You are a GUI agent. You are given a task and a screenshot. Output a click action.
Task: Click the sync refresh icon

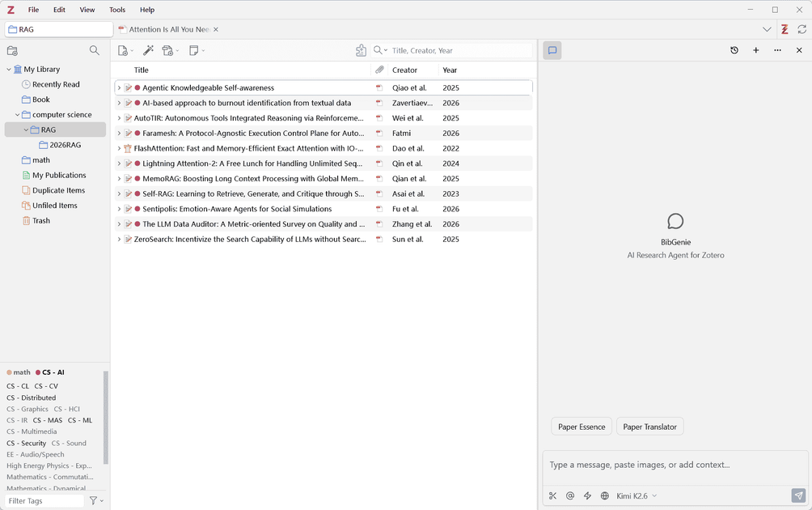point(802,29)
